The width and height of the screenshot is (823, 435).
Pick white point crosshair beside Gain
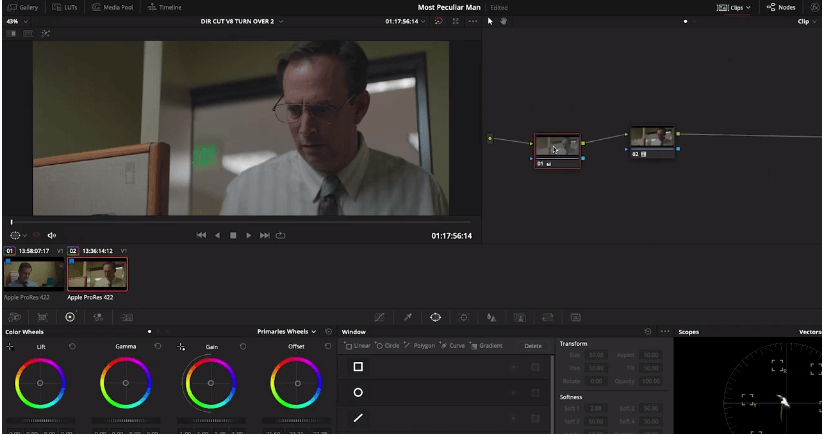point(181,347)
